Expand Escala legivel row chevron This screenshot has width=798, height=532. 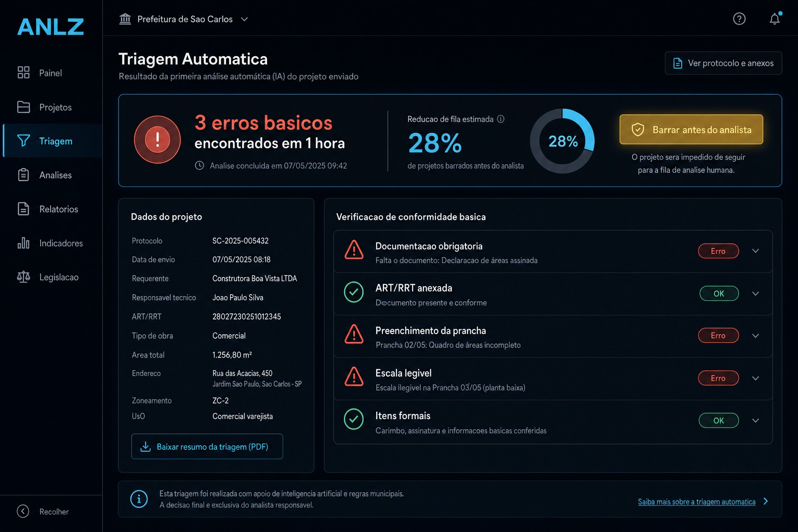coord(756,378)
